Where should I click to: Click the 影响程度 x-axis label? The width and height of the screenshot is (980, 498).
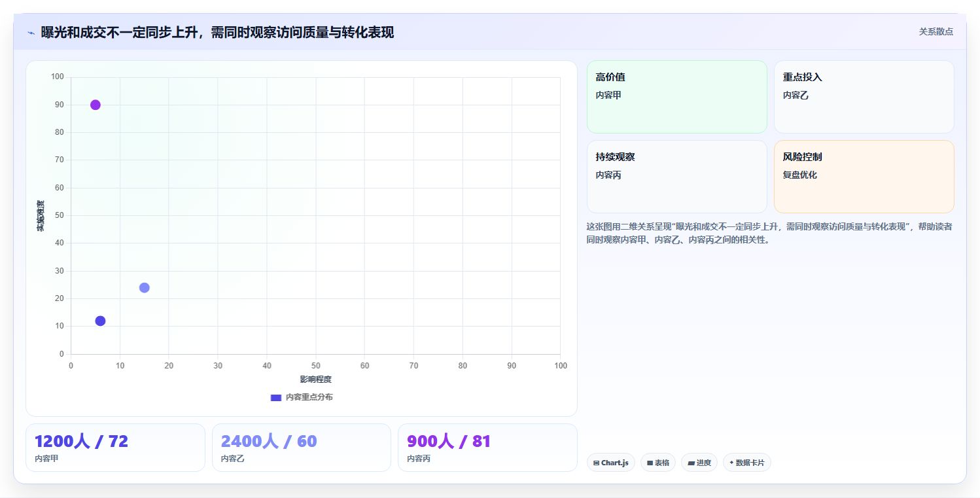[315, 380]
